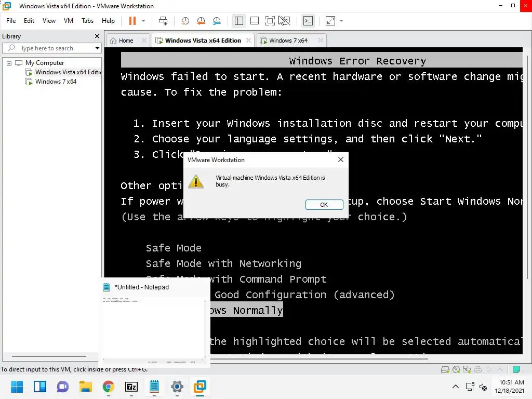The image size is (532, 399).
Task: Open 7-Zip from the taskbar
Action: tap(131, 387)
